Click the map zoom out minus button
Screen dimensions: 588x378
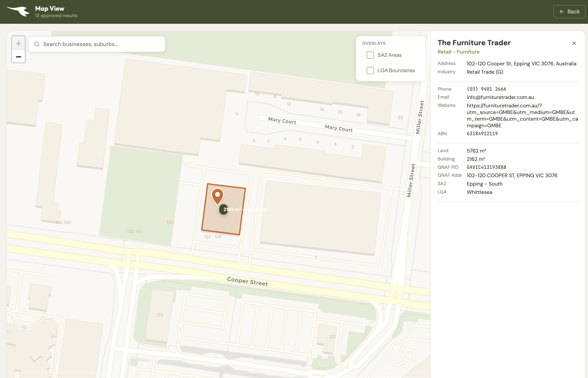click(x=18, y=57)
